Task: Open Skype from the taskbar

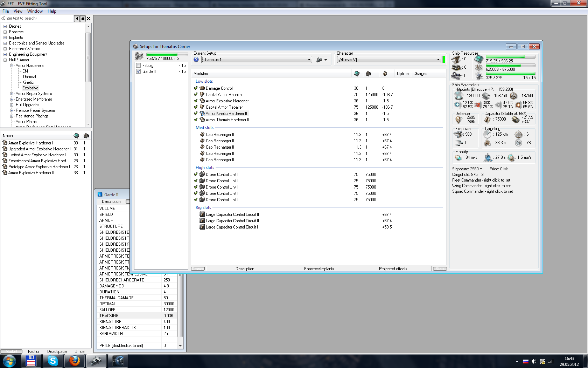Action: pyautogui.click(x=53, y=361)
